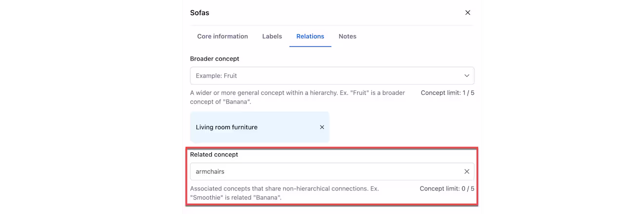Viewport: 644px width, 214px height.
Task: Select the Living room furniture chip
Action: pyautogui.click(x=260, y=127)
